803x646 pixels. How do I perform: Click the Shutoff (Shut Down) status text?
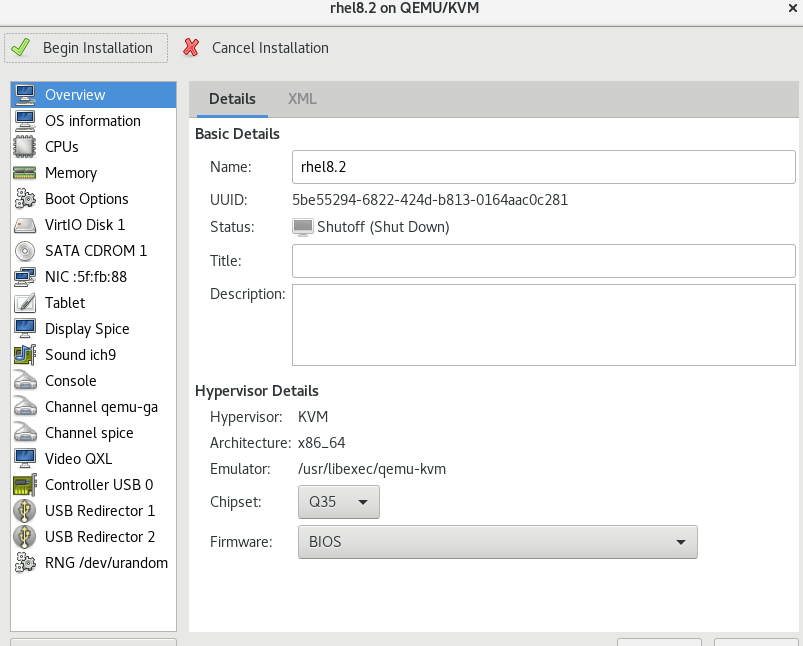383,227
